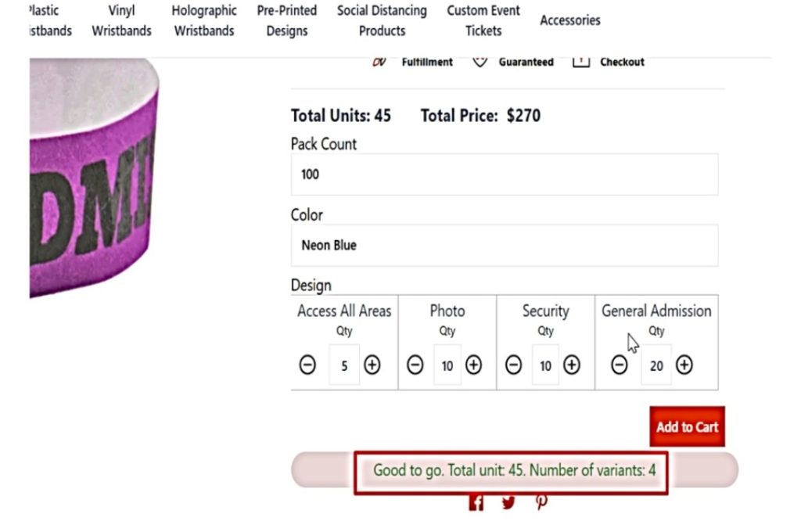
Task: Decrease the Access All Areas quantity
Action: pos(307,365)
